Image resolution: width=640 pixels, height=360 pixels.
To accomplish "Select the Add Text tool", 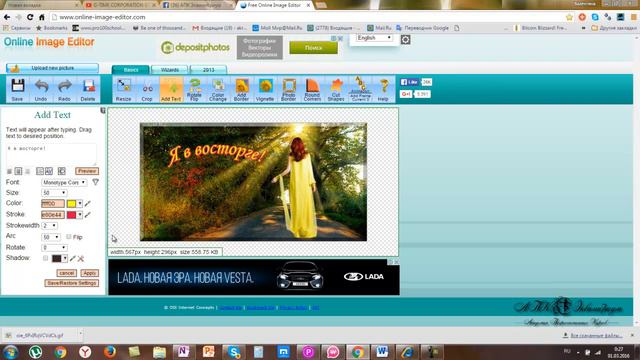I will pos(171,89).
